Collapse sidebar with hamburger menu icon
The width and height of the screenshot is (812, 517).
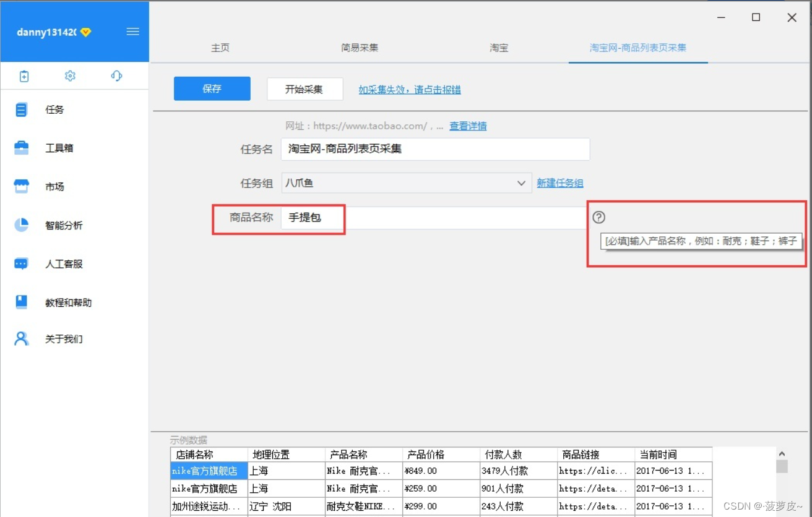point(132,32)
